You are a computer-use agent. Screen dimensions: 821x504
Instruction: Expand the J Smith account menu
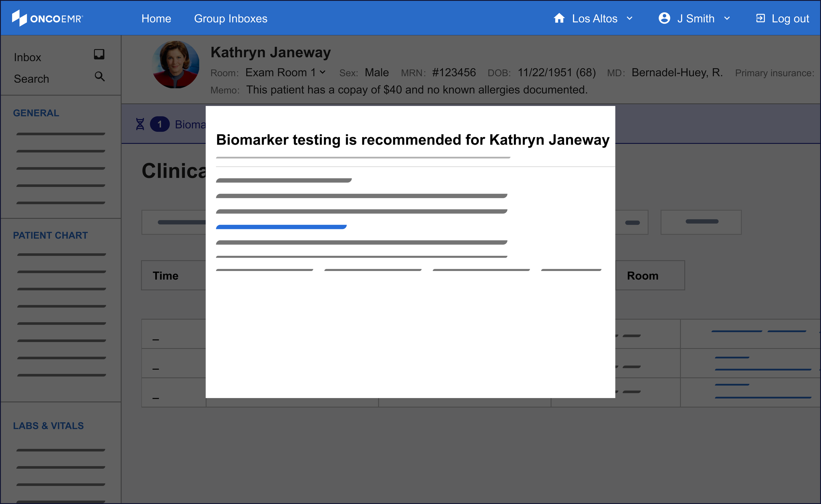(x=727, y=18)
